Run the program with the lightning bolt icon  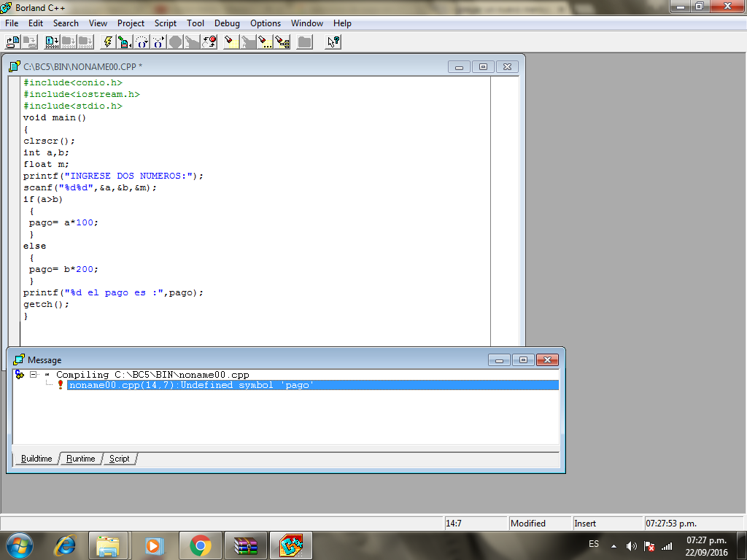click(x=108, y=42)
